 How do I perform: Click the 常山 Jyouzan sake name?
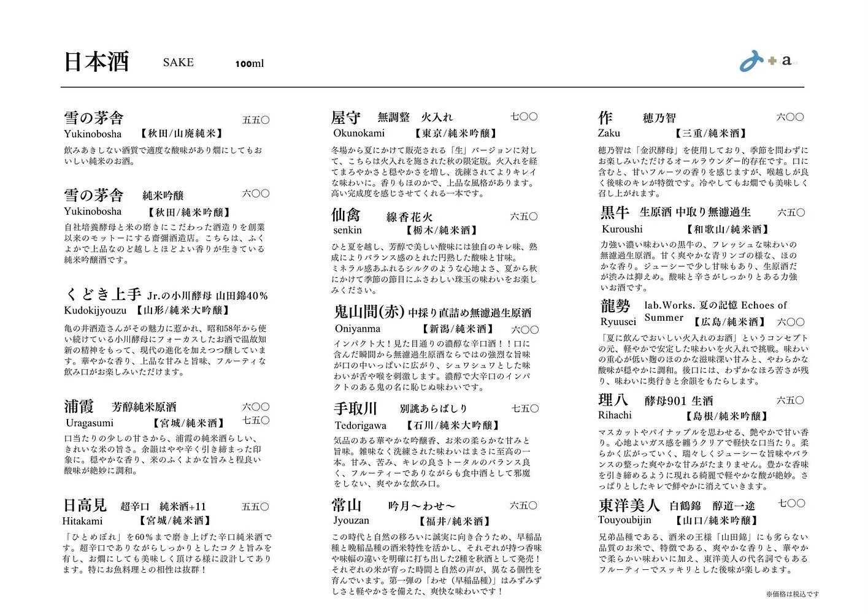click(x=347, y=505)
